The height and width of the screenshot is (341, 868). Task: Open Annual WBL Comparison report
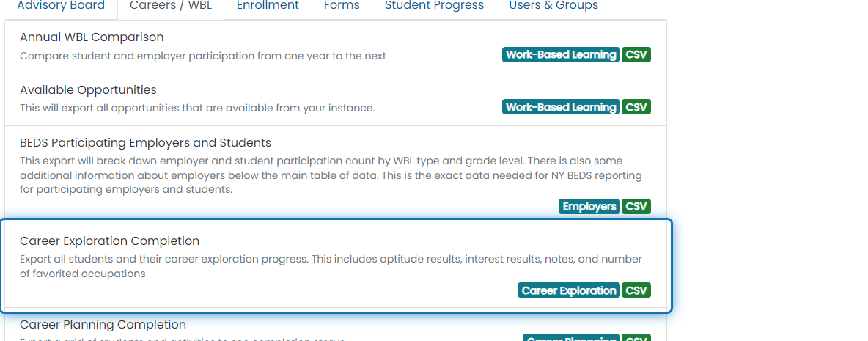tap(92, 37)
